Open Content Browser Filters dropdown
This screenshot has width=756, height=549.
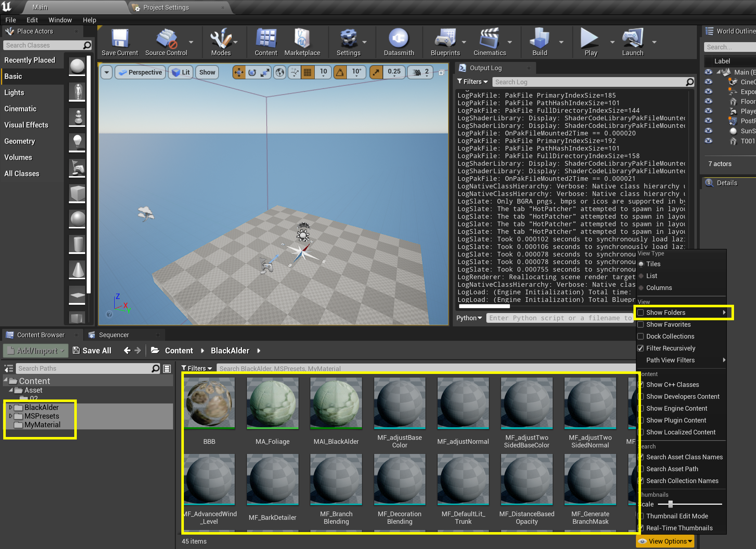tap(197, 369)
